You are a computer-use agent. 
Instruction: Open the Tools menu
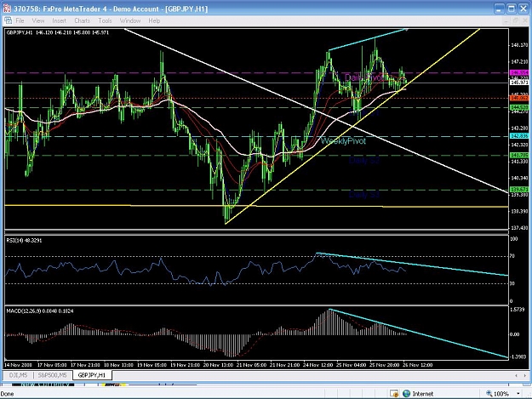pyautogui.click(x=105, y=20)
